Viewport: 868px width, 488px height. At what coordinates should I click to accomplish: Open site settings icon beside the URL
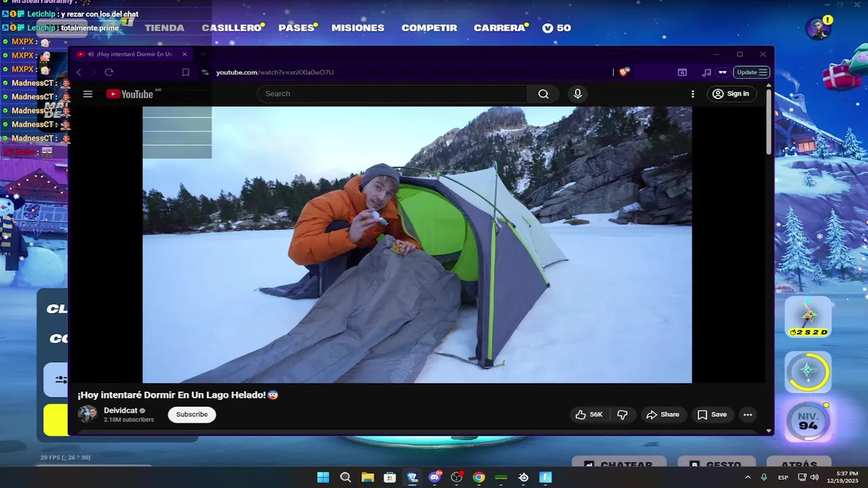click(205, 73)
